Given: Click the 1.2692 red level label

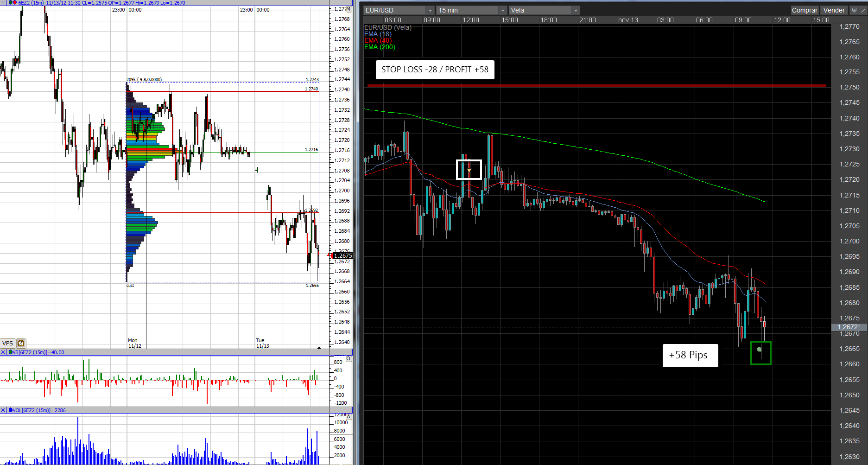Looking at the screenshot, I should point(312,210).
